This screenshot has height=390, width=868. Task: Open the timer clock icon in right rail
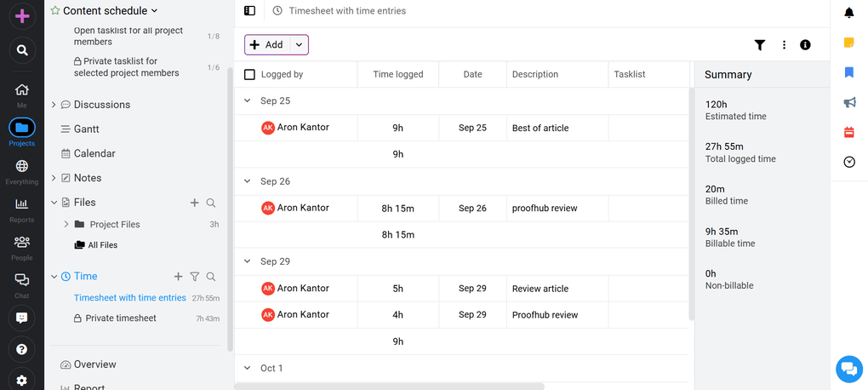(848, 162)
